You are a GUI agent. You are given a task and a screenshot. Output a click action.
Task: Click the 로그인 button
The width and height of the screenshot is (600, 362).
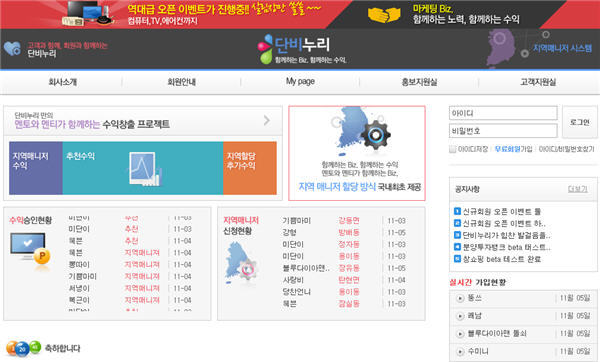pos(579,122)
